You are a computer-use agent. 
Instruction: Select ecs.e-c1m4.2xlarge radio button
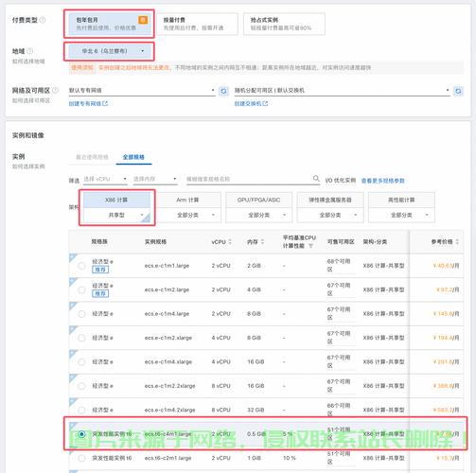pos(81,410)
